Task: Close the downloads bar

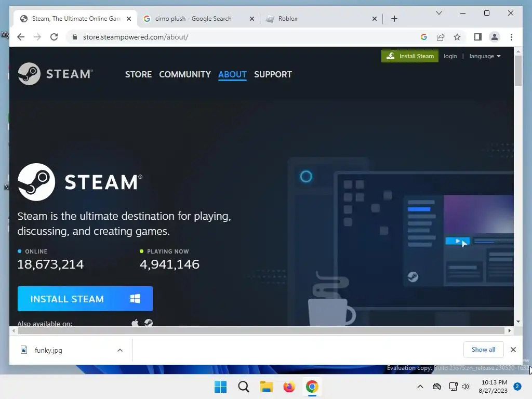Action: [x=513, y=350]
